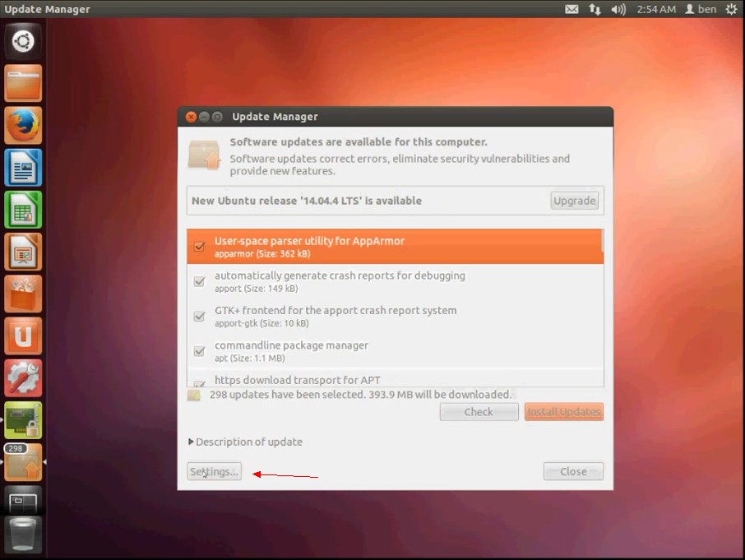Viewport: 745px width, 560px height.
Task: Click the software package icon in dialog header
Action: tap(204, 155)
